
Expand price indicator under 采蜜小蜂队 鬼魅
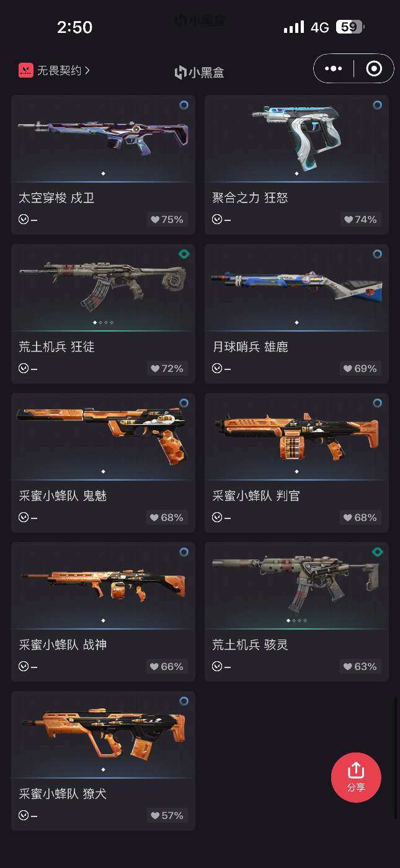(28, 517)
